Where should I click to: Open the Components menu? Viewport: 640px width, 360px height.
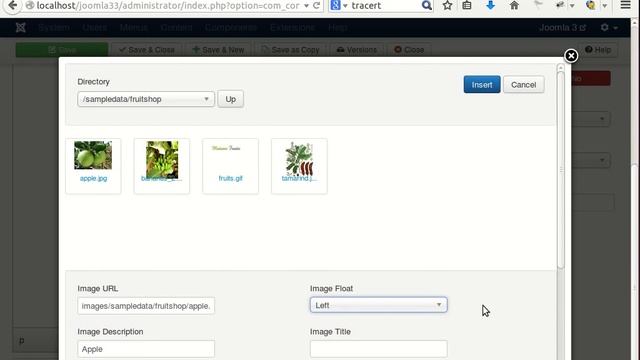(231, 27)
